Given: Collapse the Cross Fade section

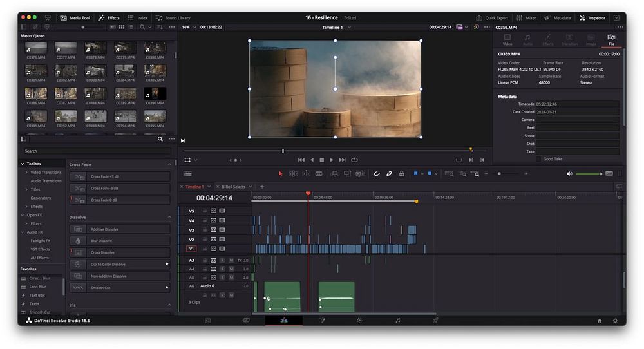Looking at the screenshot, I should [170, 165].
